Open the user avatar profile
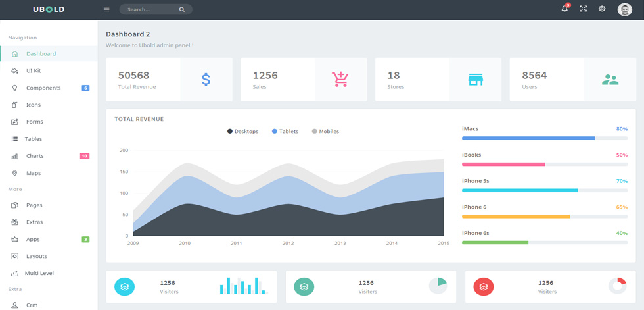 [625, 9]
